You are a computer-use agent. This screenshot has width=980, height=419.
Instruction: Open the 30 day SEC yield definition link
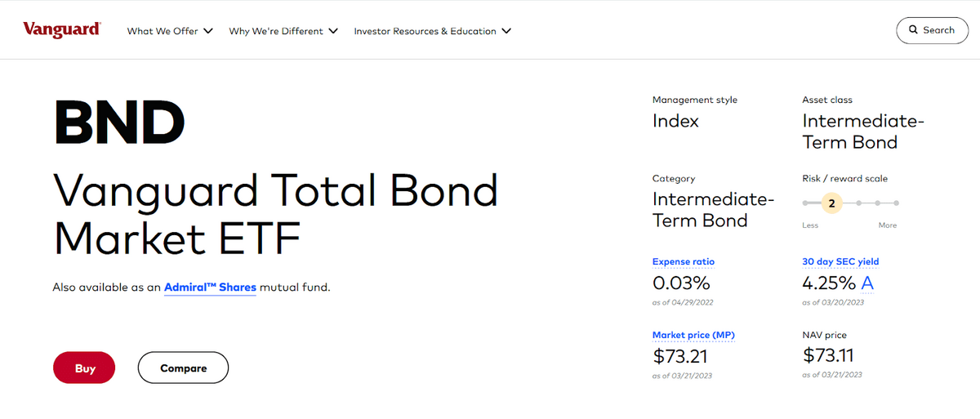[x=841, y=262]
